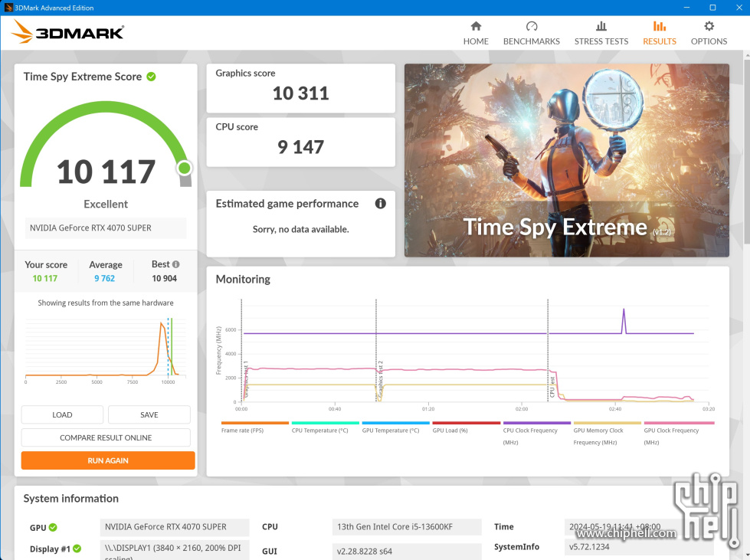
Task: Click the SystemInfo version v5.72.1234
Action: pyautogui.click(x=639, y=547)
